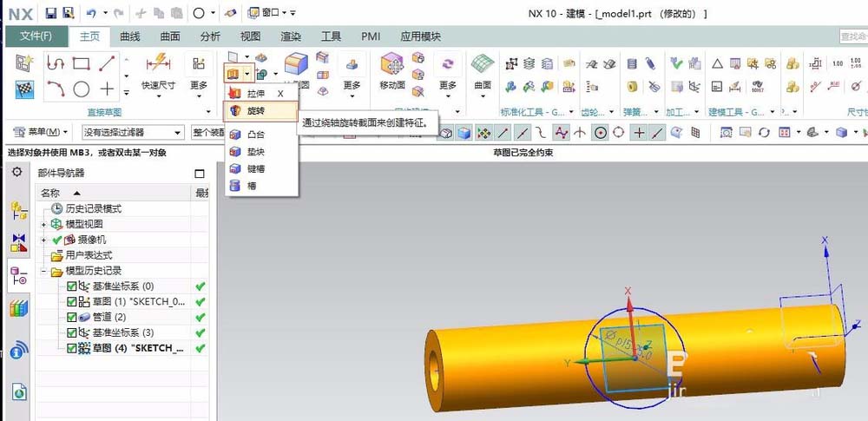Toggle End Point snap in selection bar
The width and height of the screenshot is (868, 421).
point(503,133)
